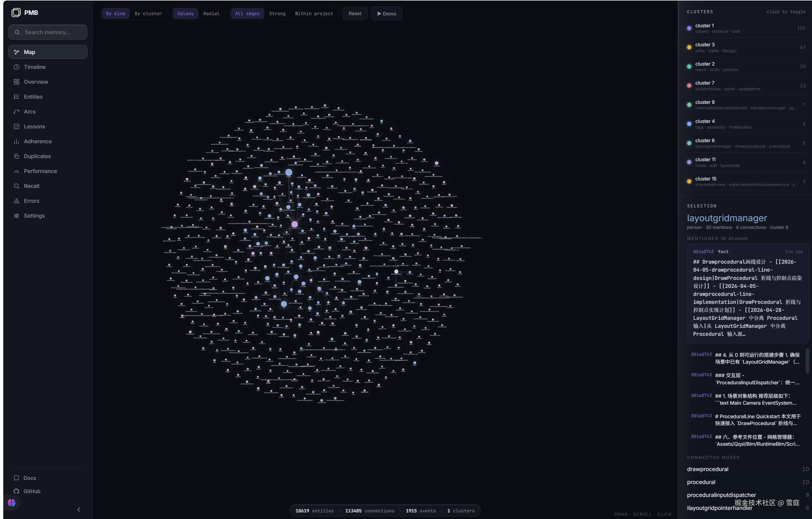Click the Performance gauge icon

point(16,171)
